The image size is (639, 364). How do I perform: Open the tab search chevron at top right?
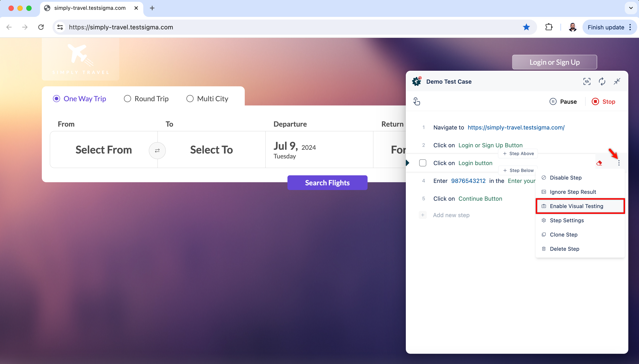click(x=631, y=8)
